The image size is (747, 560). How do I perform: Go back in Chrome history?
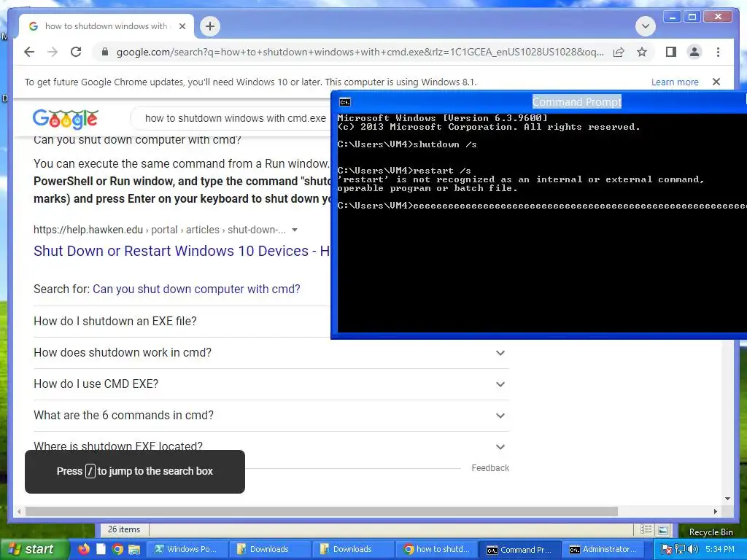29,52
